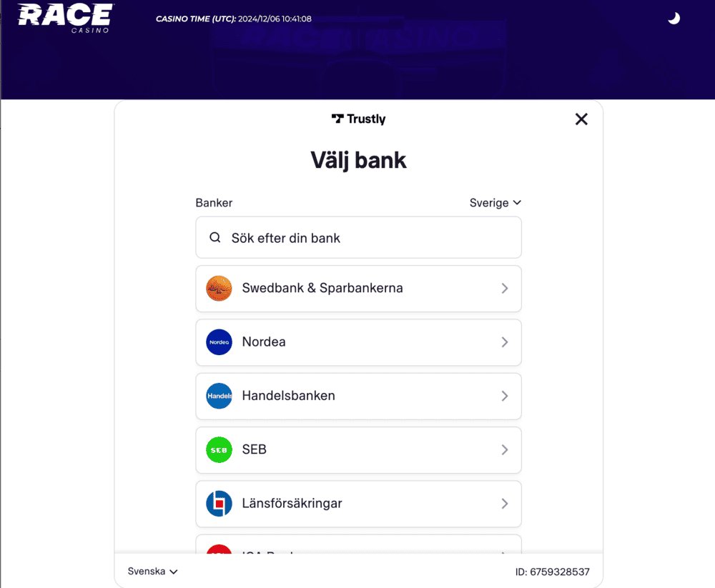Click the Länsförsäkringar logo icon
The width and height of the screenshot is (715, 588).
point(219,504)
